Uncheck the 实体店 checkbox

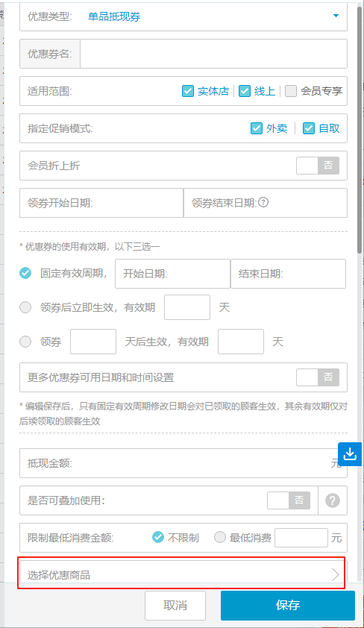pos(188,91)
